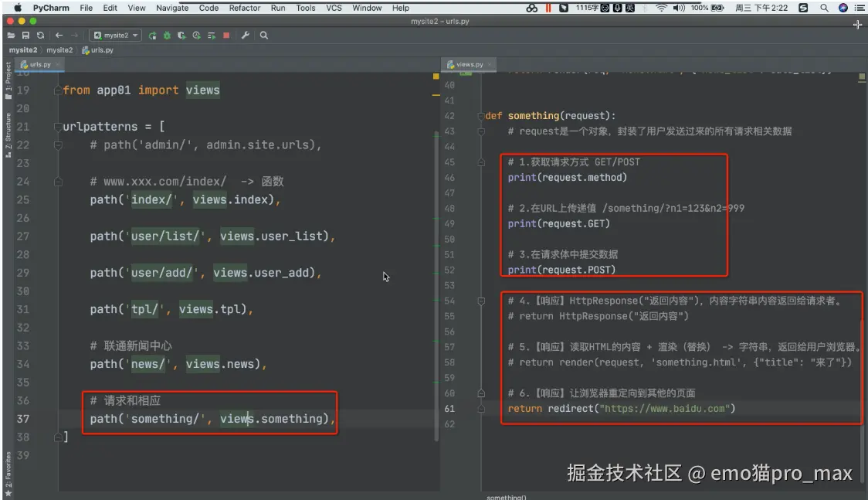
Task: Rerun mysite2 with the green run icon
Action: (152, 36)
